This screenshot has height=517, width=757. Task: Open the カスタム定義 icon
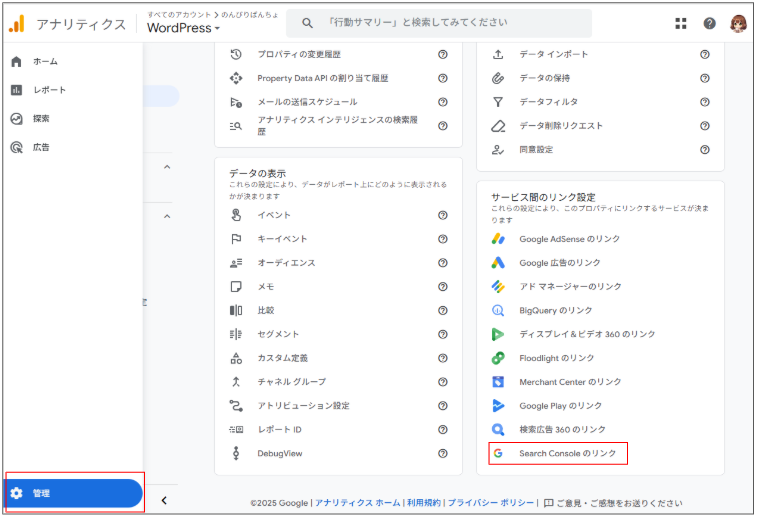(x=236, y=358)
